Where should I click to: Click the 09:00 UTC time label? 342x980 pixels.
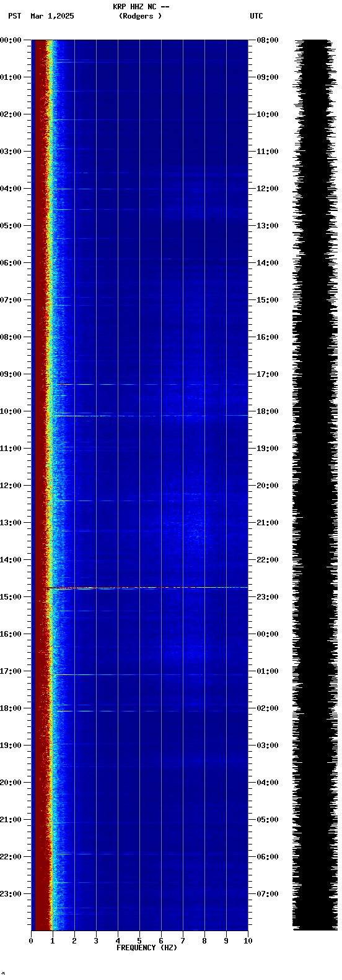click(x=268, y=77)
